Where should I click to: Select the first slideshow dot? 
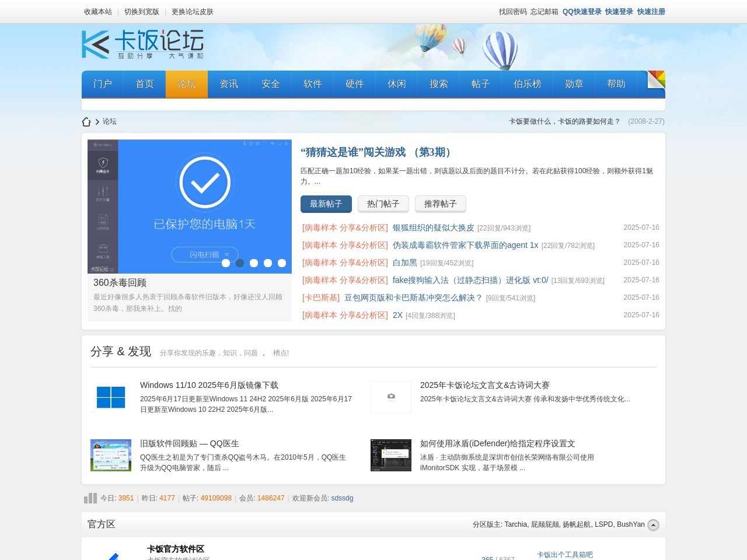(226, 263)
